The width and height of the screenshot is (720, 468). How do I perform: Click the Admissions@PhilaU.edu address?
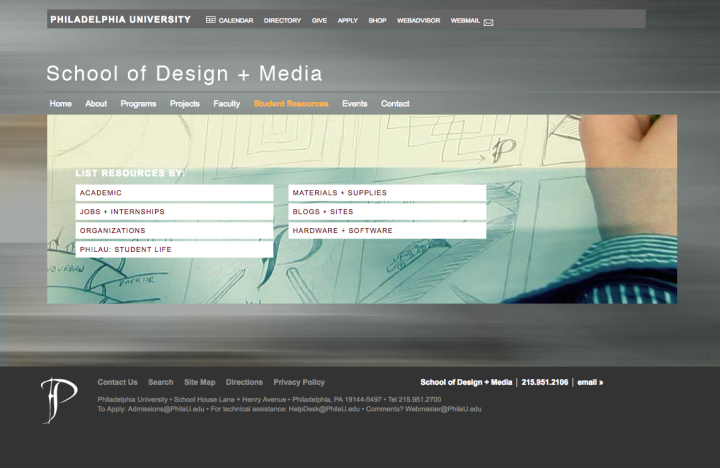(x=166, y=409)
